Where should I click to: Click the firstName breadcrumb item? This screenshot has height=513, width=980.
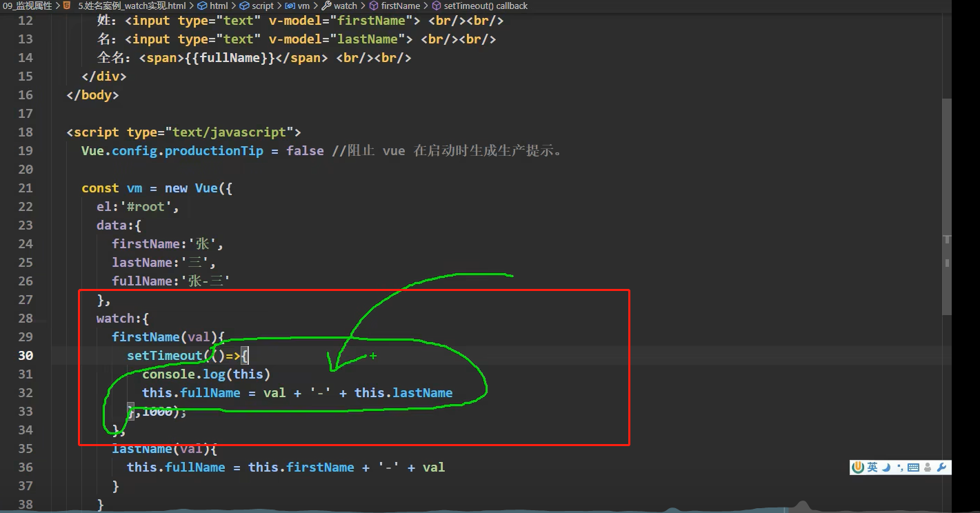point(400,6)
